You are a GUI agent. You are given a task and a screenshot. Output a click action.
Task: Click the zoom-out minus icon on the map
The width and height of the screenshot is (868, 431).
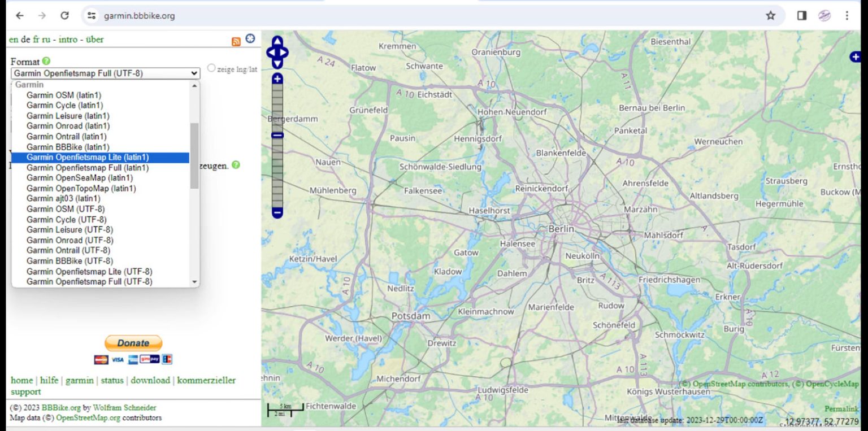coord(276,212)
